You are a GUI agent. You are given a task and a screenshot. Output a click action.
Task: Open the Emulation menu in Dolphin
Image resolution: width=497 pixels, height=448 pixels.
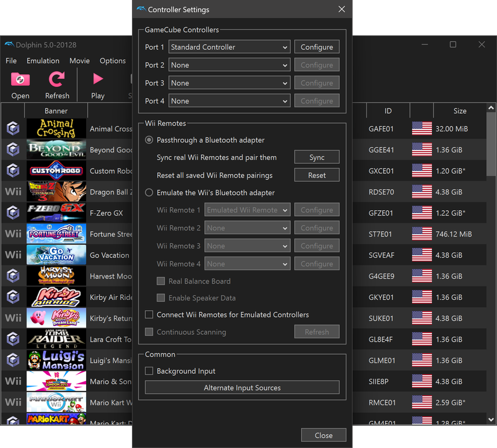[x=43, y=60]
